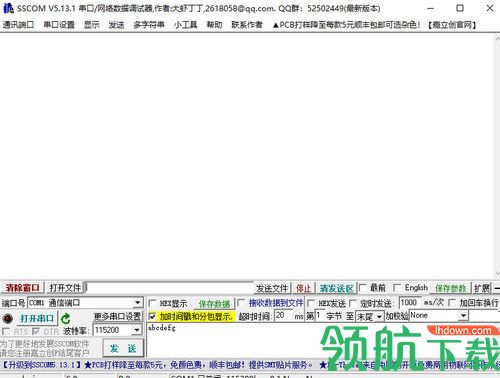Viewport: 500px width, 378px height.
Task: Click the 打开文件 button
Action: click(x=65, y=288)
